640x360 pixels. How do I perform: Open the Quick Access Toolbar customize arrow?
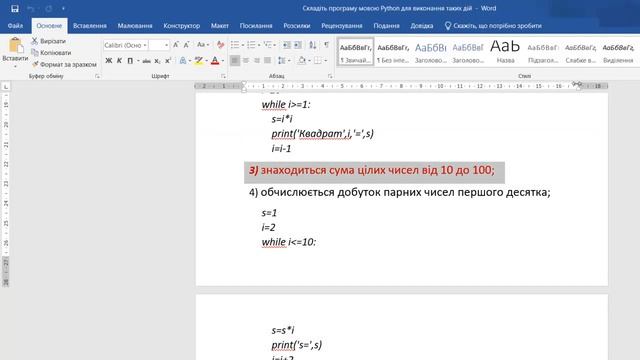[63, 9]
